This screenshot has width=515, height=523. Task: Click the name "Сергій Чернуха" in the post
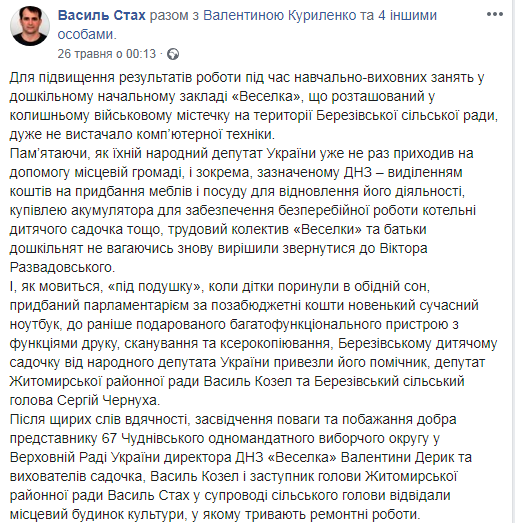[109, 401]
